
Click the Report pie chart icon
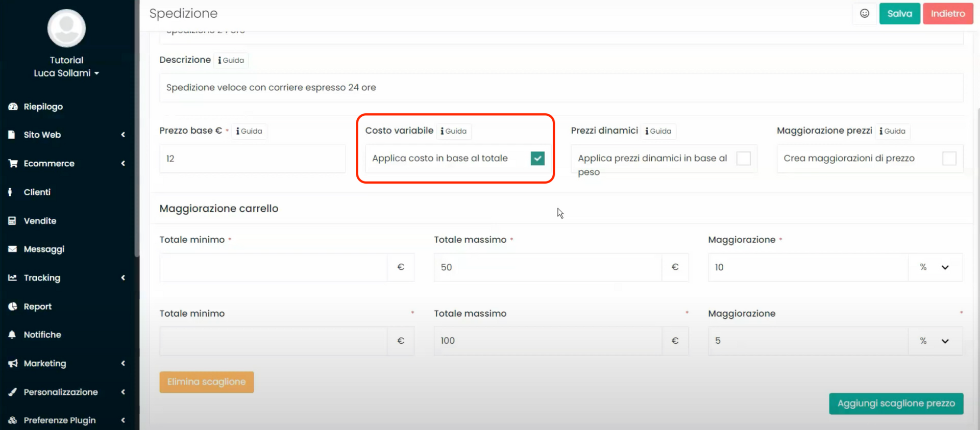coord(13,307)
